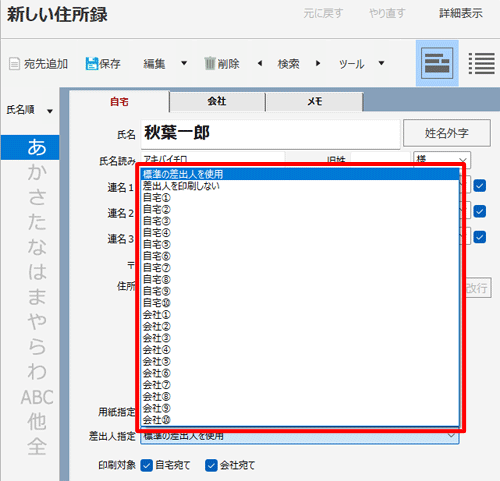Select 全 in the index

click(37, 446)
